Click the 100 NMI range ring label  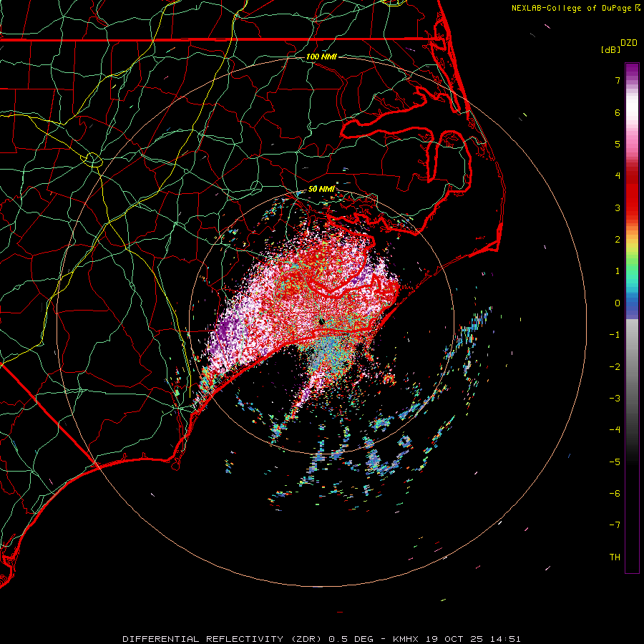[321, 57]
